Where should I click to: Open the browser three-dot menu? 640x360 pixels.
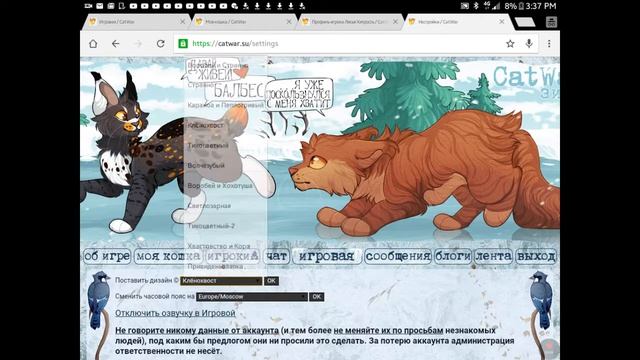coord(549,43)
